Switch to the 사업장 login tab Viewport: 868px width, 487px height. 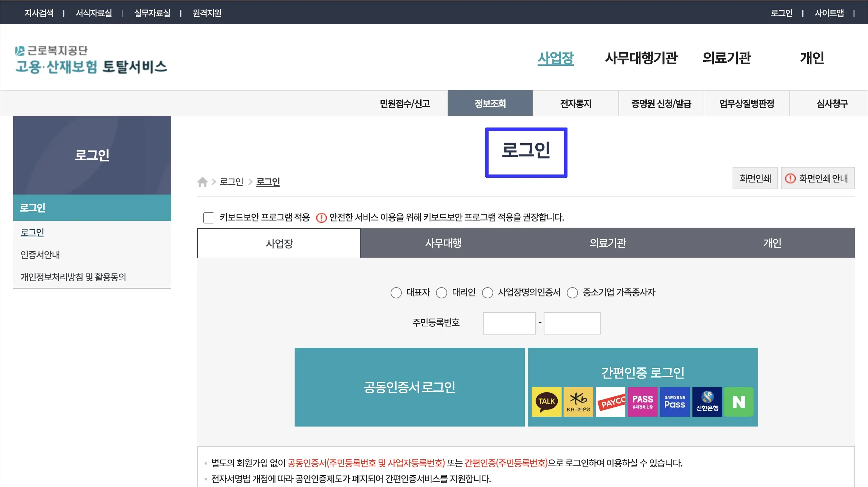tap(279, 243)
